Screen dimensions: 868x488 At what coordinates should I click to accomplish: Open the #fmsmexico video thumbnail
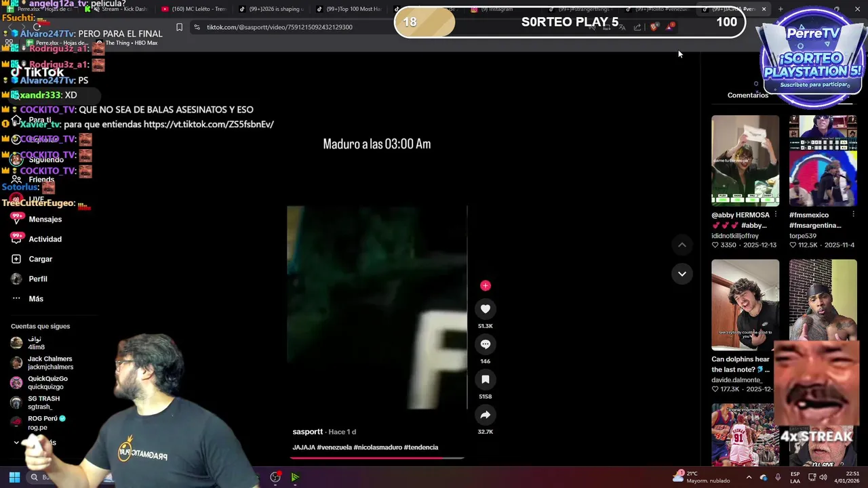823,161
